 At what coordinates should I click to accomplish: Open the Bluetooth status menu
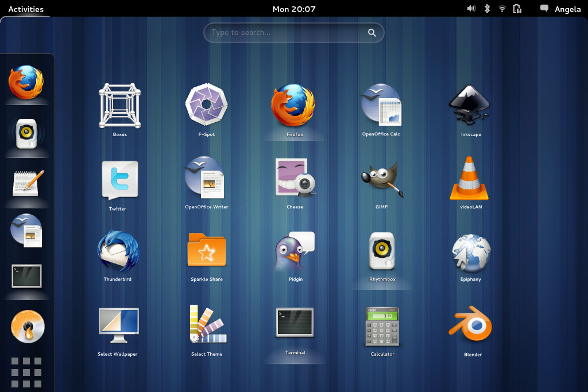coord(487,9)
